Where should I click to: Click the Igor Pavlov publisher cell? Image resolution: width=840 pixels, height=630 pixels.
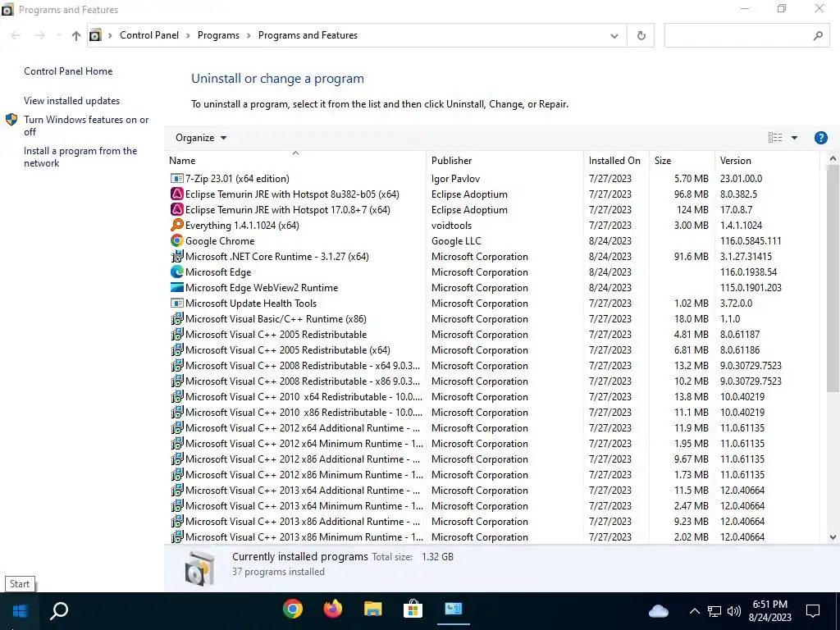[455, 179]
